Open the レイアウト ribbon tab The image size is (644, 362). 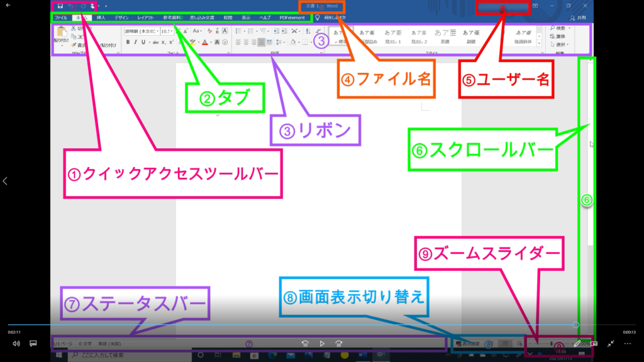tap(147, 18)
